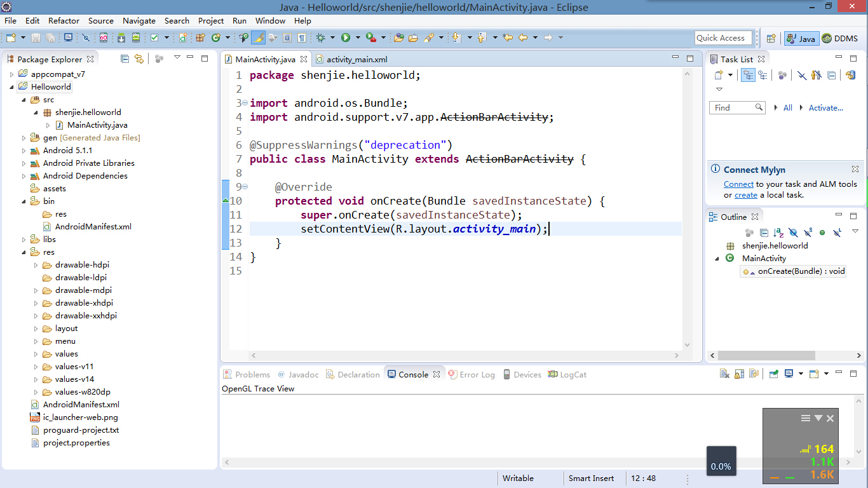Click the New file toolbar icon
868x488 pixels.
tap(11, 37)
